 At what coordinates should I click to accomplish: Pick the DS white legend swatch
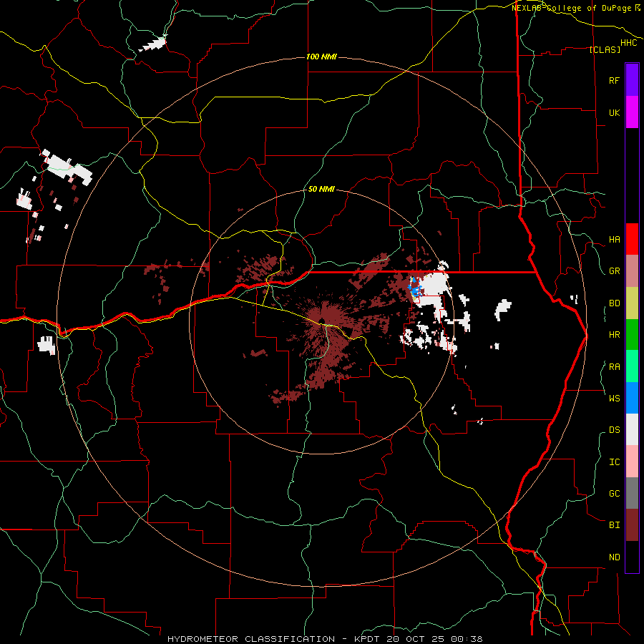tap(632, 429)
